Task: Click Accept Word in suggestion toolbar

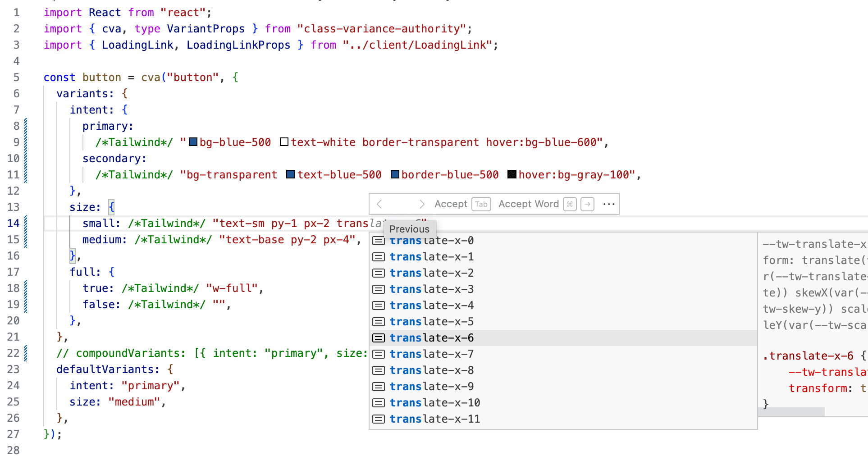Action: [x=528, y=204]
